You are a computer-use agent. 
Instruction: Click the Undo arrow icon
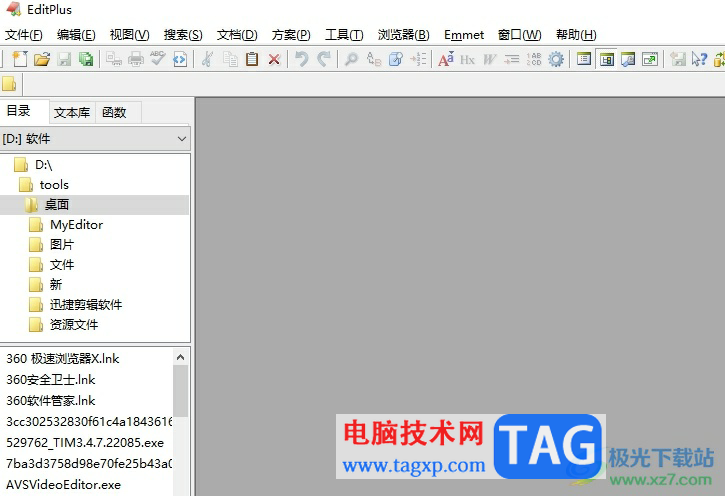point(301,59)
